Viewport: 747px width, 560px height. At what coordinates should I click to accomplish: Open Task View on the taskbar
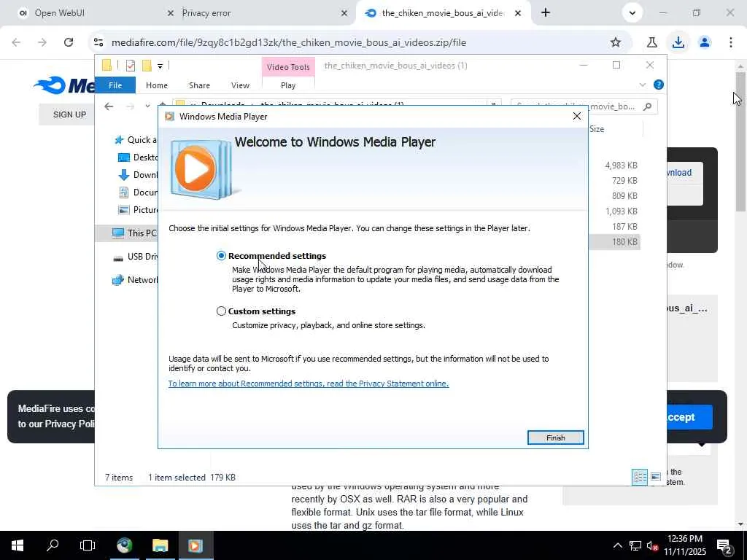pyautogui.click(x=88, y=545)
